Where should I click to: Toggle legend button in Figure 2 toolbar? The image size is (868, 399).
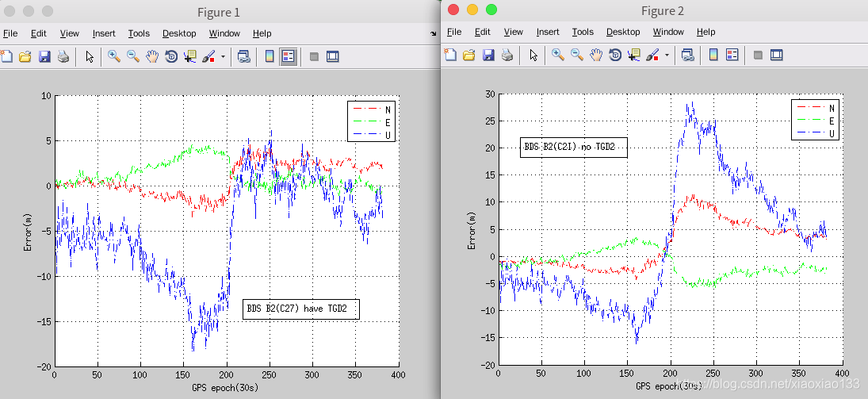coord(732,54)
